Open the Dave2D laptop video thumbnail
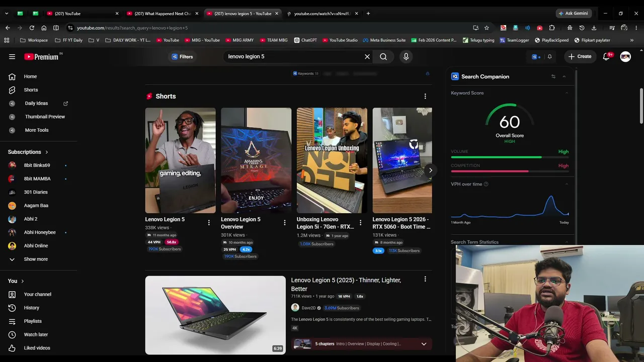The image size is (644, 362). (x=215, y=315)
